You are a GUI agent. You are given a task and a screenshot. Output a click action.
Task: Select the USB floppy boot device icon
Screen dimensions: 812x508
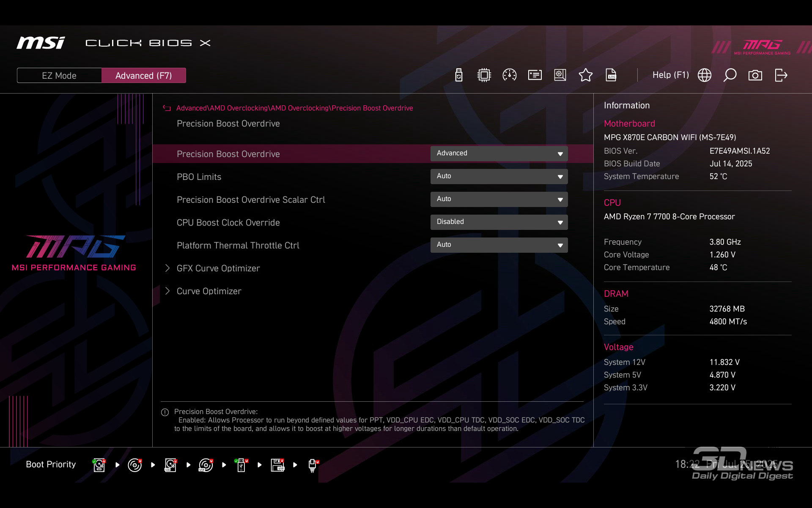tap(277, 465)
